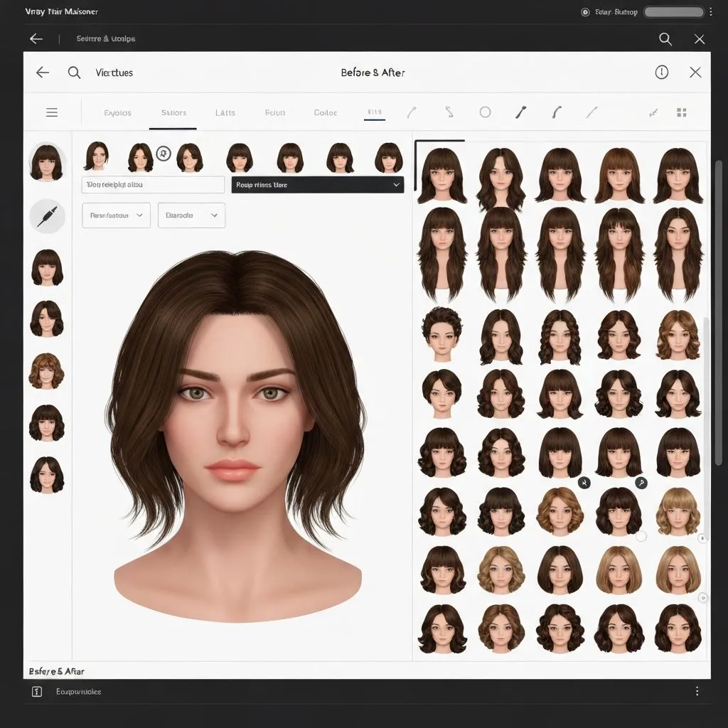Click the diagonal line tool in the toolbar

coord(593,112)
